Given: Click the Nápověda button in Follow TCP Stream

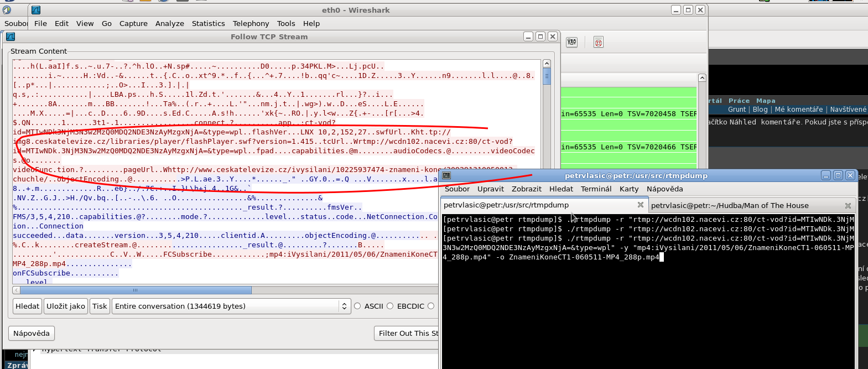Looking at the screenshot, I should [x=32, y=333].
